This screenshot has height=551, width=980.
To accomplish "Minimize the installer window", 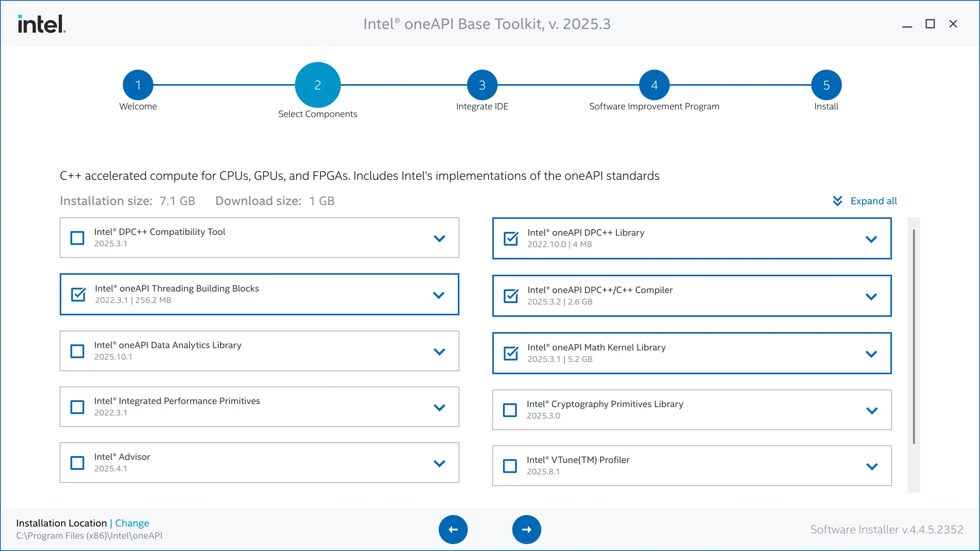I will 907,24.
